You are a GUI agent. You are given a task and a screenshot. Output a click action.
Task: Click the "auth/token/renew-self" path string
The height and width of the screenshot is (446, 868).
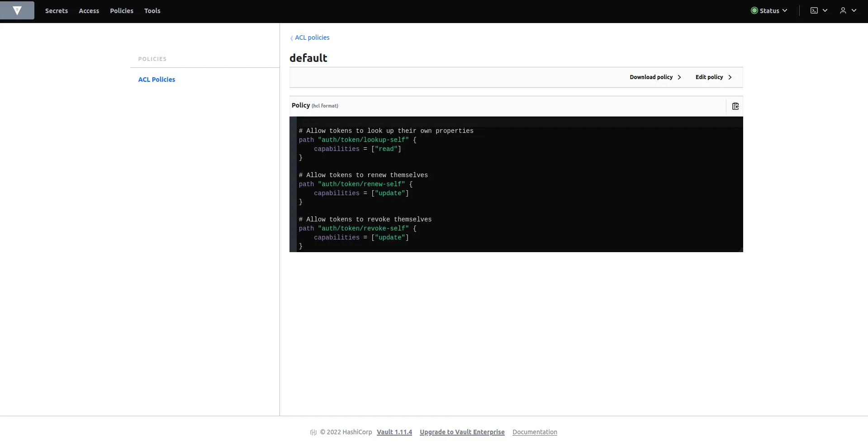(x=361, y=184)
